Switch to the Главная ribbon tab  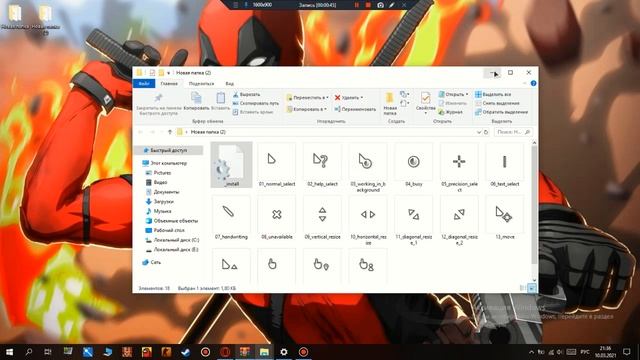click(x=169, y=84)
